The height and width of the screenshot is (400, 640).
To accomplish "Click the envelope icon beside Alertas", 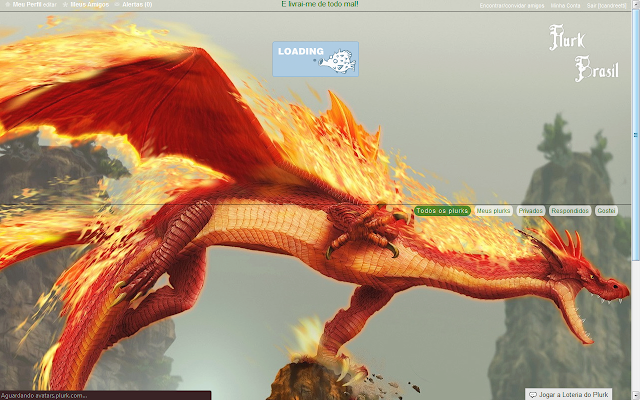I will 117,5.
